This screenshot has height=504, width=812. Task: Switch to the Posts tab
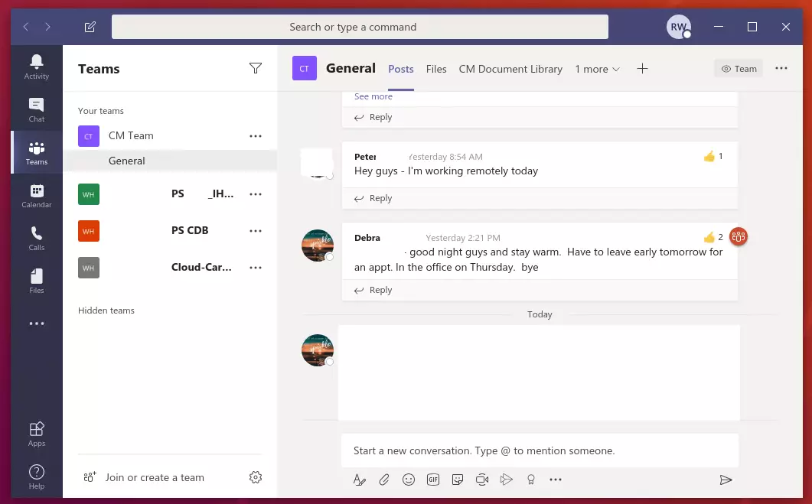pyautogui.click(x=401, y=69)
